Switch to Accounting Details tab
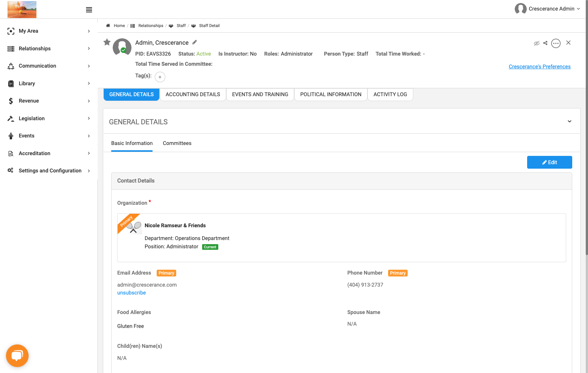 tap(193, 94)
